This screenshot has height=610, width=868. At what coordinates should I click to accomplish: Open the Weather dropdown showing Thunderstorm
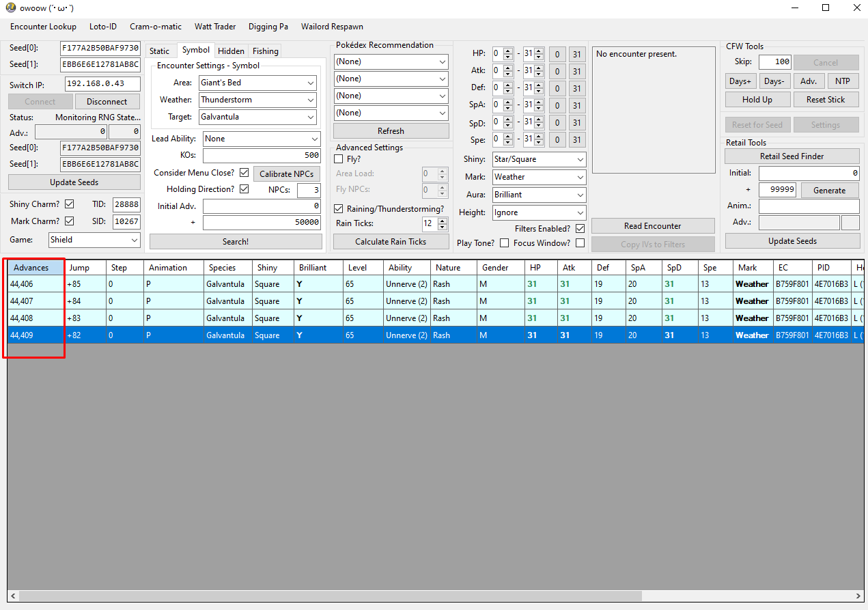[x=258, y=100]
